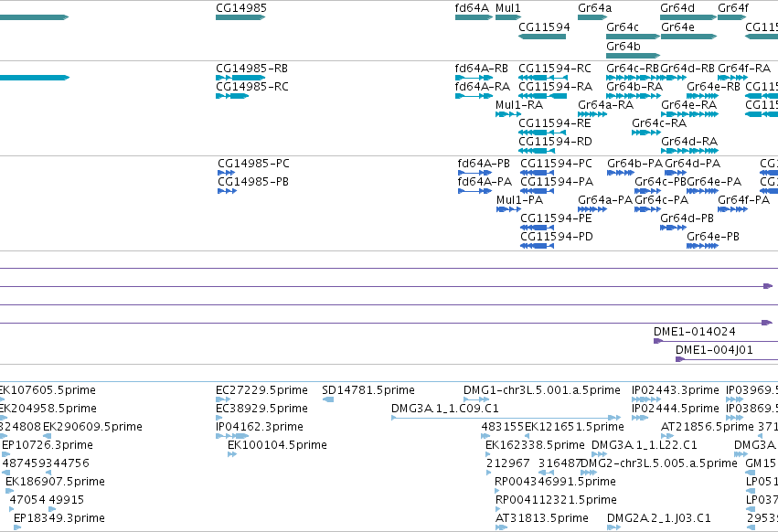Select protein CG11594-PA
Image resolution: width=778 pixels, height=532 pixels.
coord(537,191)
